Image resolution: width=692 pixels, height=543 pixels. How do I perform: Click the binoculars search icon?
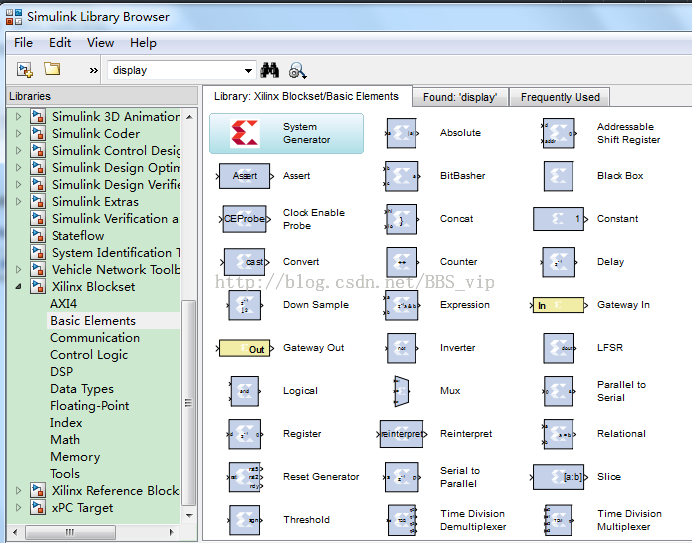click(x=270, y=70)
